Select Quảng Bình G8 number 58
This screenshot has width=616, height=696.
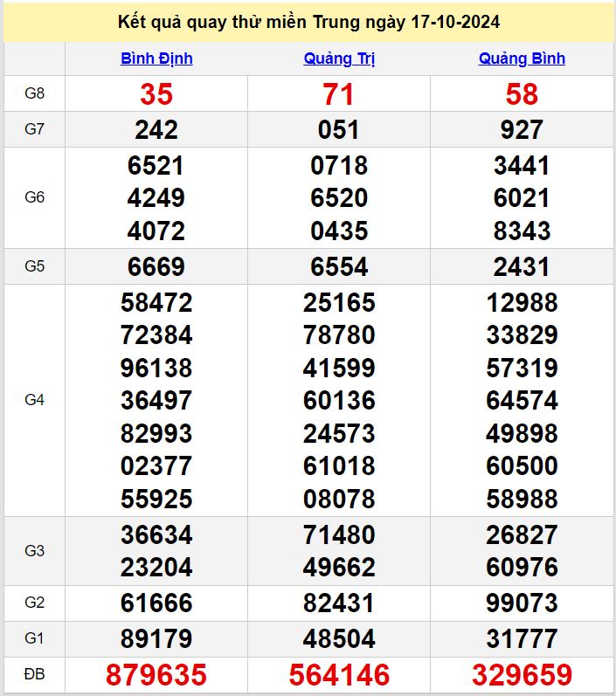522,94
